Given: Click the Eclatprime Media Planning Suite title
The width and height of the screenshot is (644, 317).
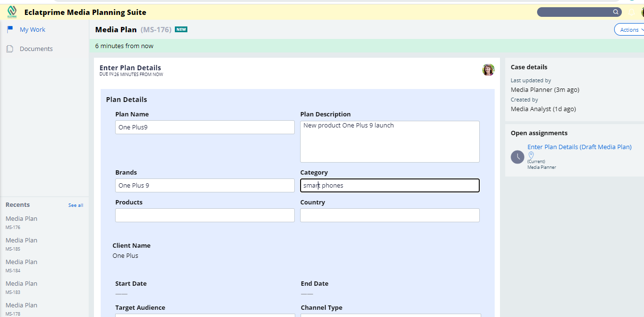Looking at the screenshot, I should point(85,12).
